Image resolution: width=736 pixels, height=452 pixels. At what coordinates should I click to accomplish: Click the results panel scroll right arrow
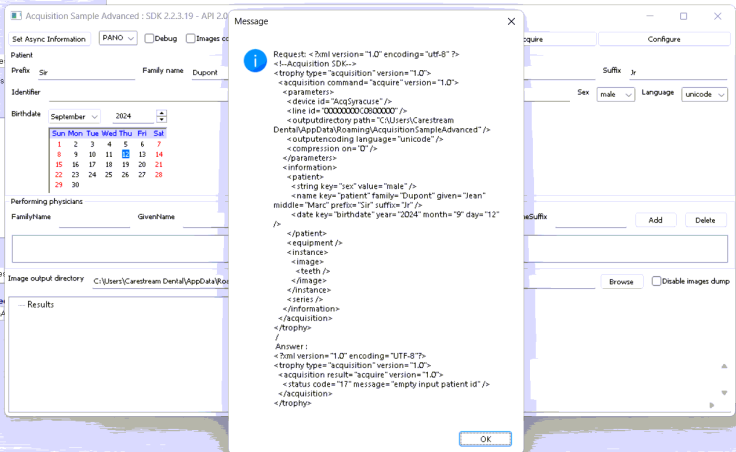pyautogui.click(x=712, y=405)
